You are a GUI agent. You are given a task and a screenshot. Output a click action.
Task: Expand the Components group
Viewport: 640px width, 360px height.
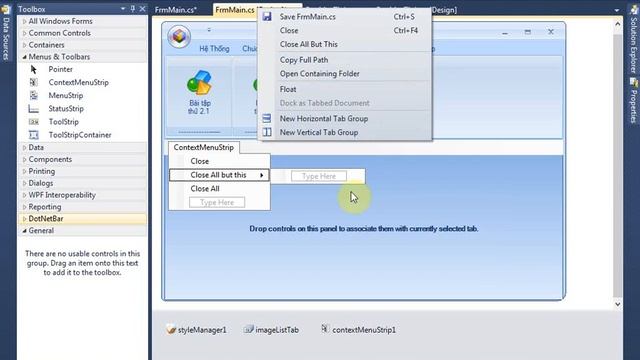tap(24, 159)
